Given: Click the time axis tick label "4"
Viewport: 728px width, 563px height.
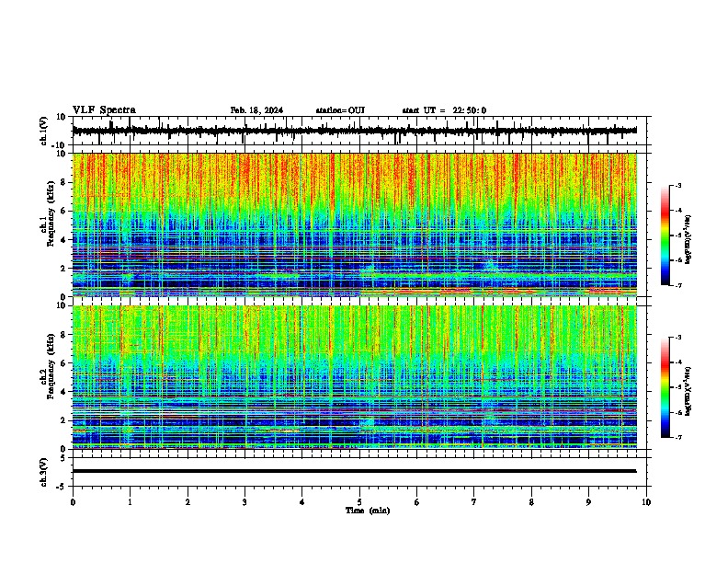Looking at the screenshot, I should (x=302, y=502).
